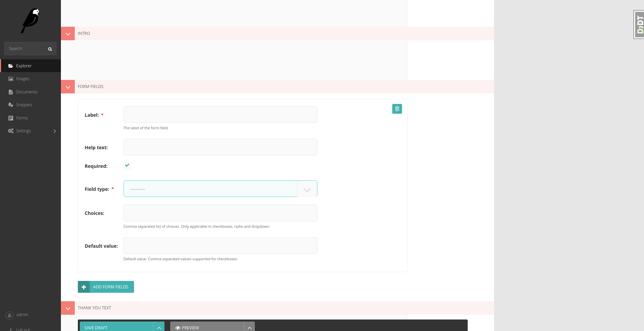This screenshot has height=331, width=644.
Task: Open the Field type dropdown
Action: tap(220, 189)
